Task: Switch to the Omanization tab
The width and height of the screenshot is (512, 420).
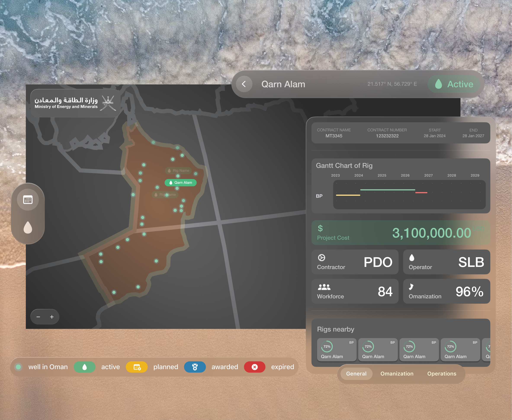Action: [397, 374]
